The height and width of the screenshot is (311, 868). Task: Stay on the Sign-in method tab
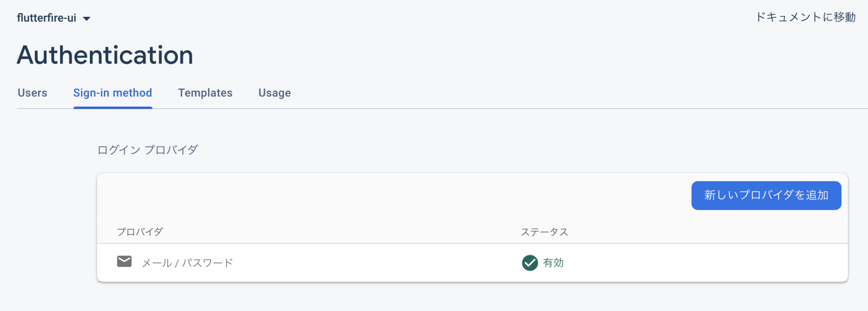tap(113, 92)
